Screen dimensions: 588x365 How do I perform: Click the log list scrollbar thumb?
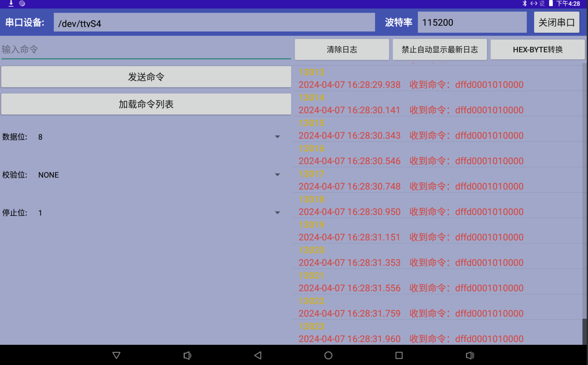tap(585, 332)
